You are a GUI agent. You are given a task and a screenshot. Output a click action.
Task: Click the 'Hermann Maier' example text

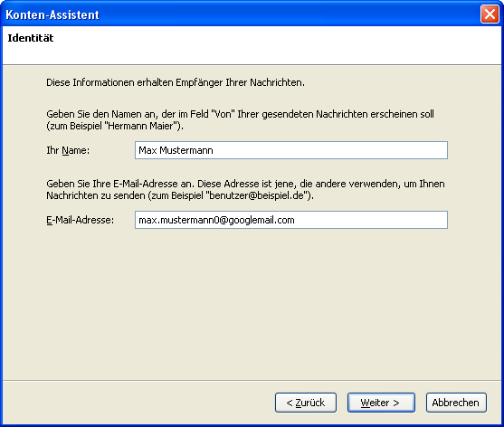(x=141, y=126)
